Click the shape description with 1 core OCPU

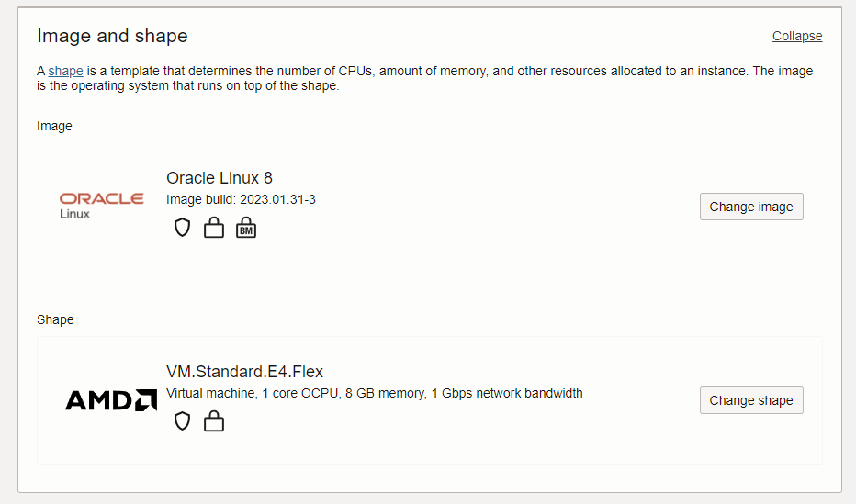click(375, 393)
